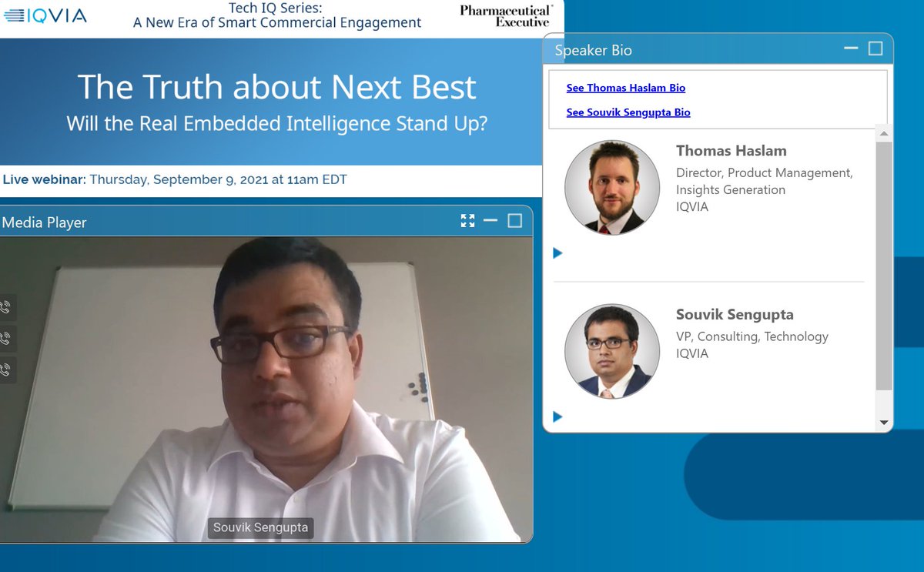Click the Speaker Bio scrollbar up arrow
The height and width of the screenshot is (572, 924).
(884, 134)
